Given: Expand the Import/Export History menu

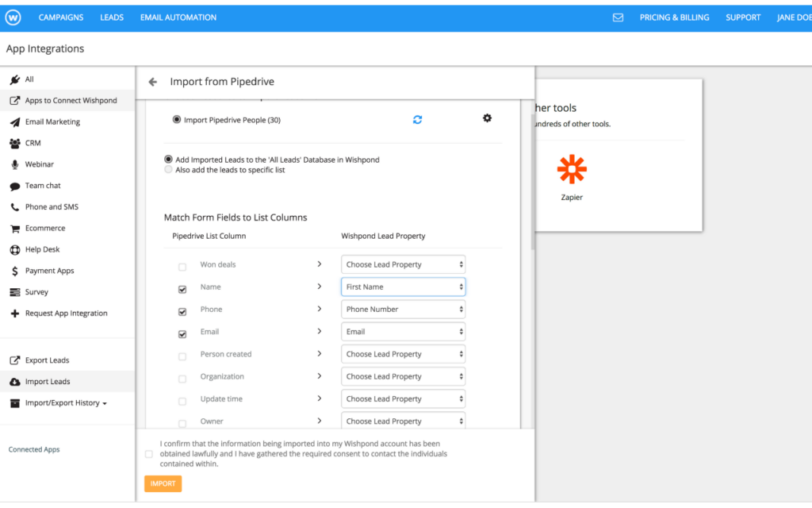Looking at the screenshot, I should (65, 403).
